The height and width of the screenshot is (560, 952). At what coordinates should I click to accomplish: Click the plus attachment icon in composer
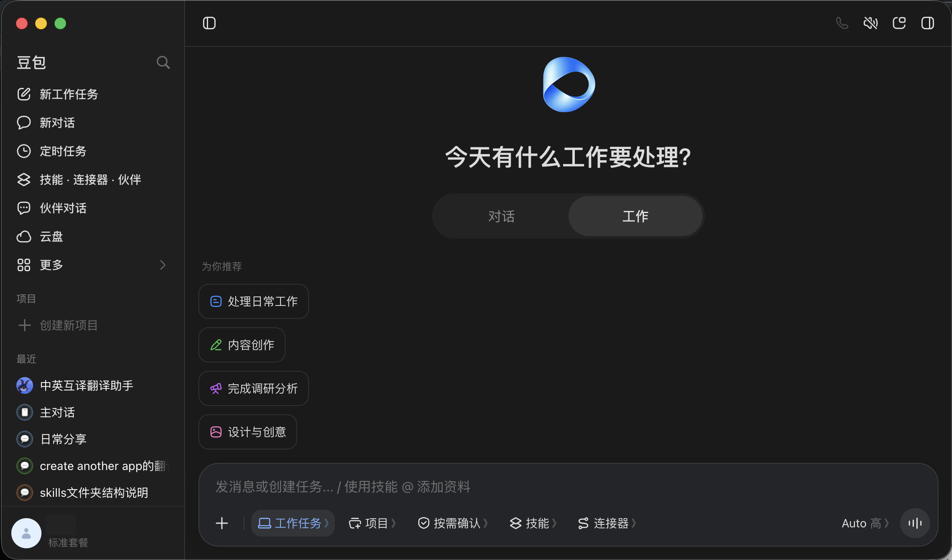click(222, 523)
